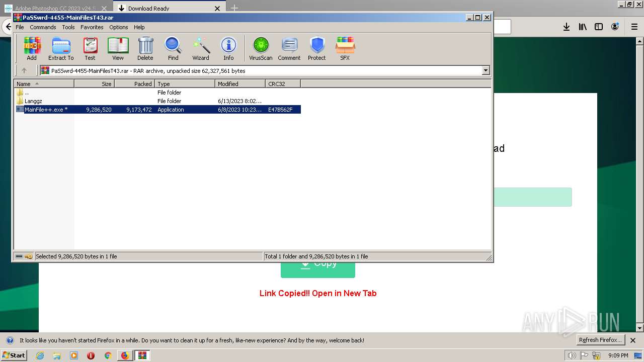Toggle Firefox sidebar icon
Screen dimensions: 644x362
tap(599, 27)
